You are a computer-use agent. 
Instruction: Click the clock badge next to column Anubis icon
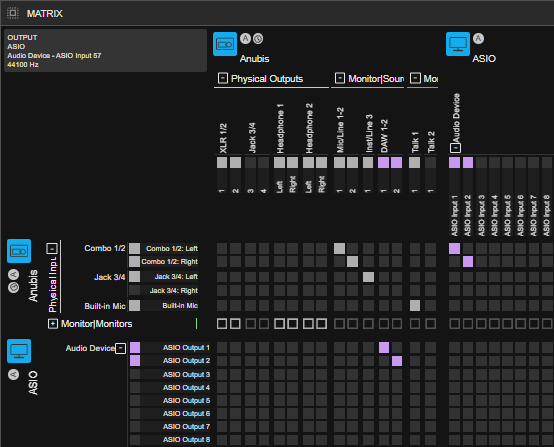click(x=258, y=38)
